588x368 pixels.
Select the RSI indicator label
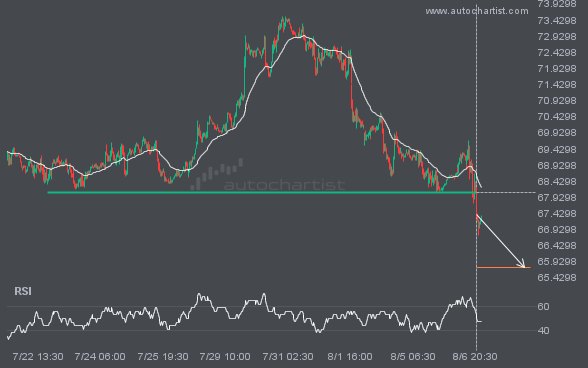[x=23, y=291]
